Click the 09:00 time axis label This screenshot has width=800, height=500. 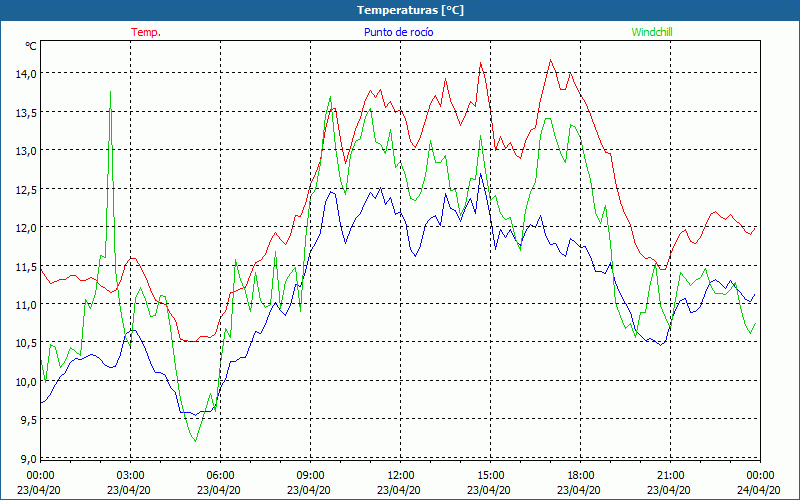[x=310, y=476]
